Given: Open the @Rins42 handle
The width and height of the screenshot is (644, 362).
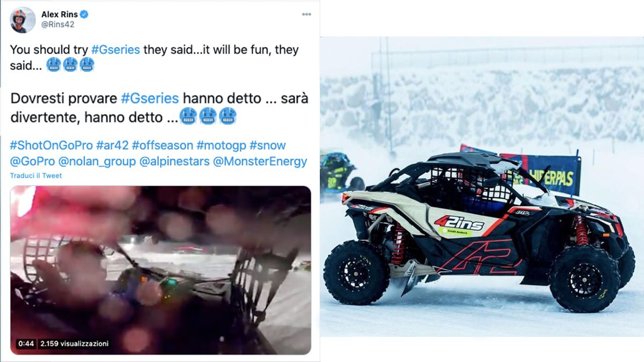Looking at the screenshot, I should click(x=57, y=25).
